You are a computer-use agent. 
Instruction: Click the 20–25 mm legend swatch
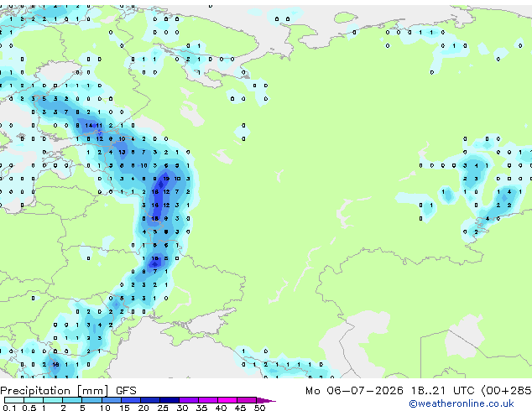[149, 400]
